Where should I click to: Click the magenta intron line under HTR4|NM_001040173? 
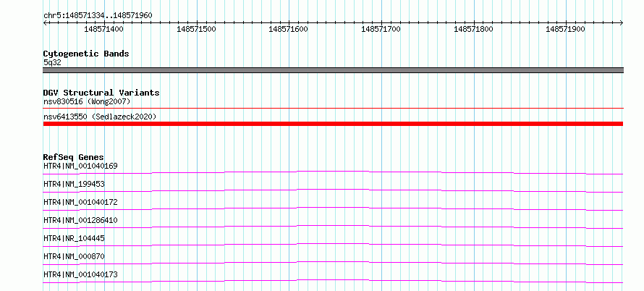(333, 281)
